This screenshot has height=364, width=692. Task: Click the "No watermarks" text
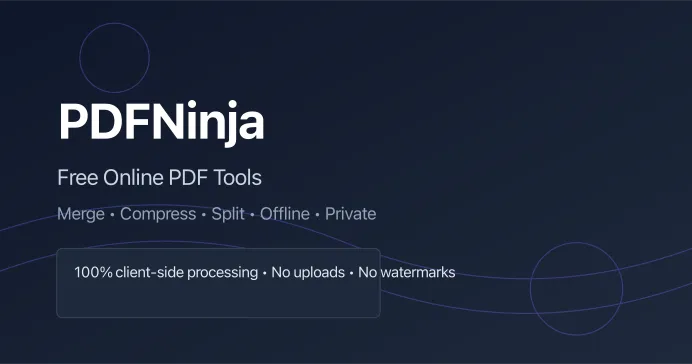[x=406, y=272]
